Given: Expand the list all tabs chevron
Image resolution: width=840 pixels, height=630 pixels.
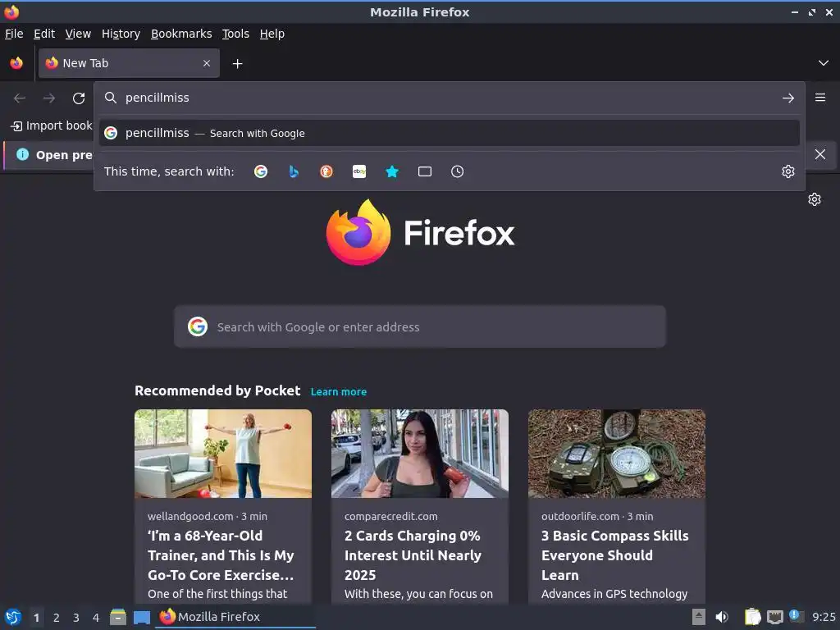Looking at the screenshot, I should pos(824,63).
